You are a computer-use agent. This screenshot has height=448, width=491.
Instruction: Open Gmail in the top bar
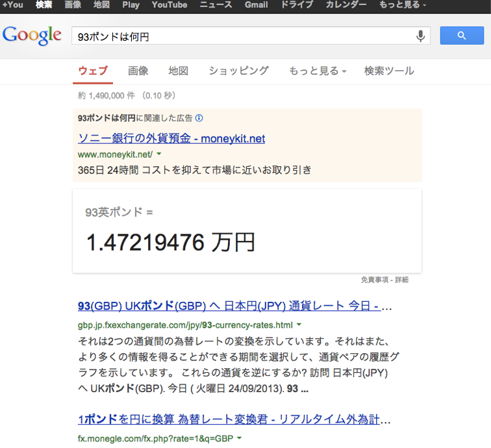[x=256, y=5]
